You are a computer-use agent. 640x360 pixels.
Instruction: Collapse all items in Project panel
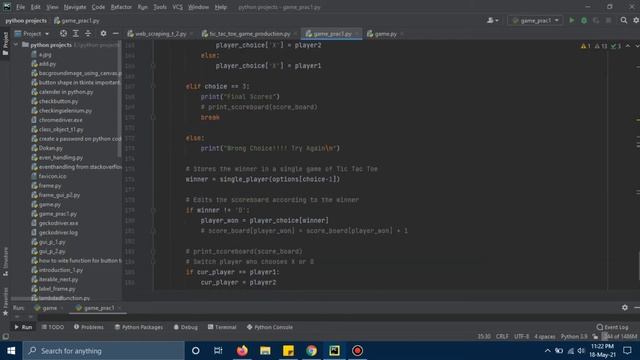[x=88, y=33]
